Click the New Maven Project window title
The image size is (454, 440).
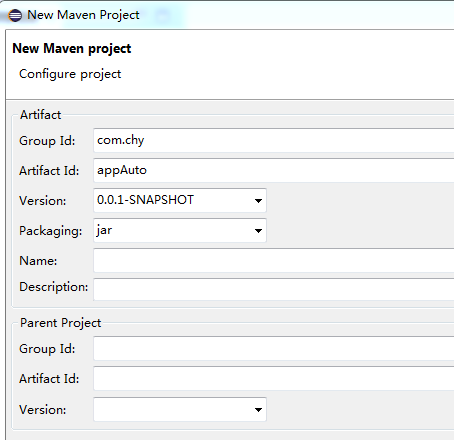tap(83, 15)
